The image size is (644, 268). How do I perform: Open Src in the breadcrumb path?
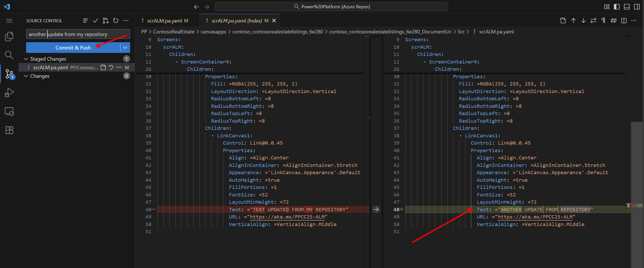[x=461, y=31]
